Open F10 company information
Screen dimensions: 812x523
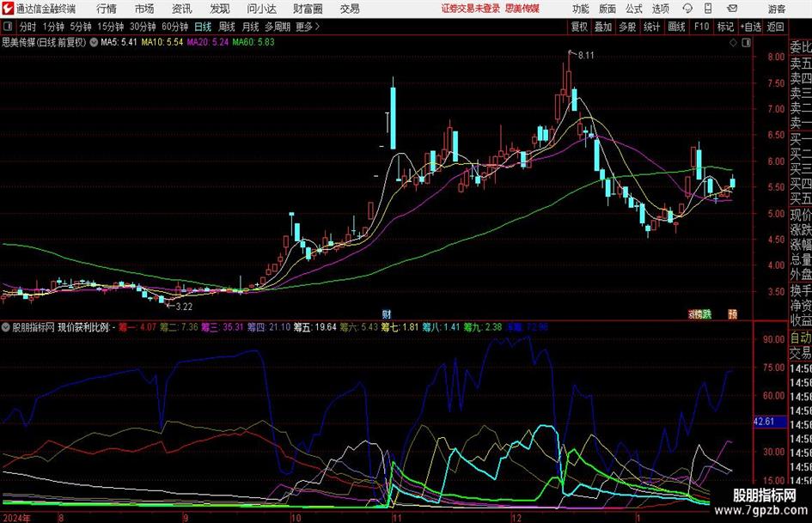(x=702, y=27)
